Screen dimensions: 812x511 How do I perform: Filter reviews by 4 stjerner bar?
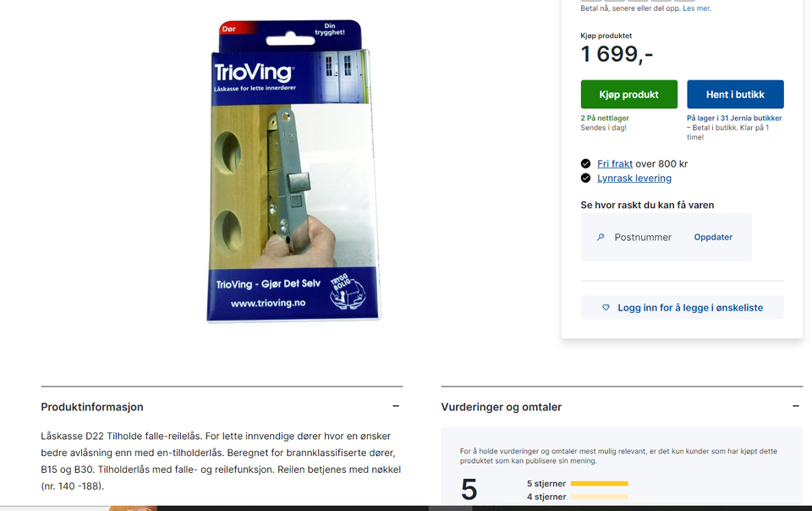tap(578, 497)
